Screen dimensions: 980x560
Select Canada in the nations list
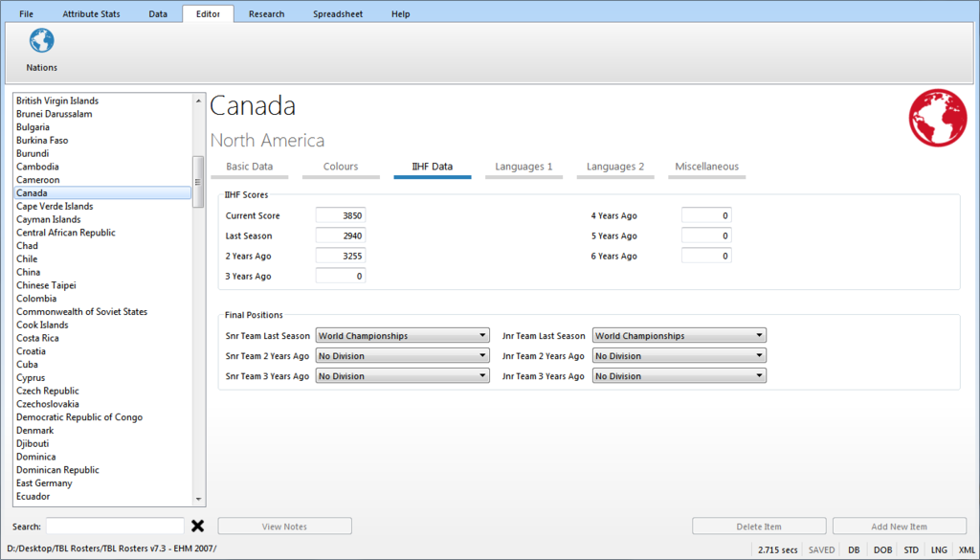coord(102,193)
